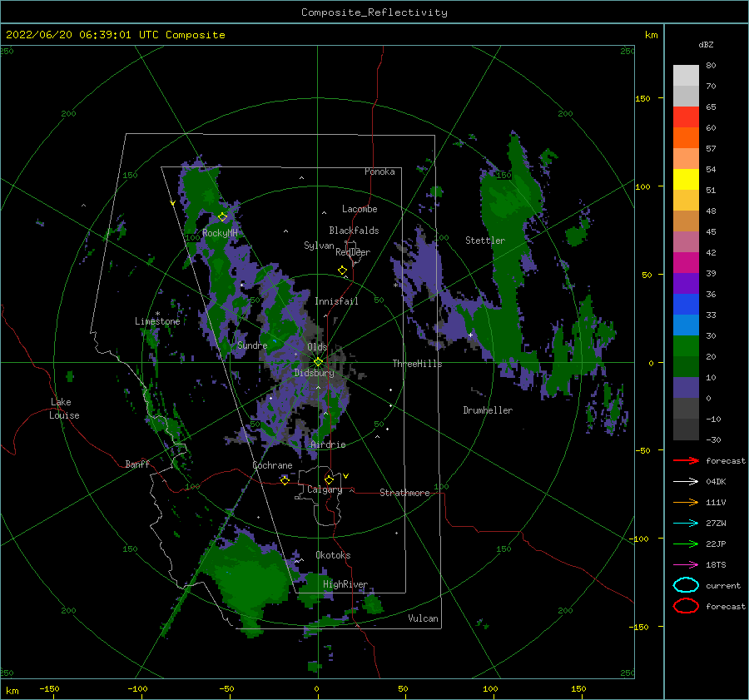The width and height of the screenshot is (749, 700).
Task: Click the Drumheller map label
Action: [488, 410]
